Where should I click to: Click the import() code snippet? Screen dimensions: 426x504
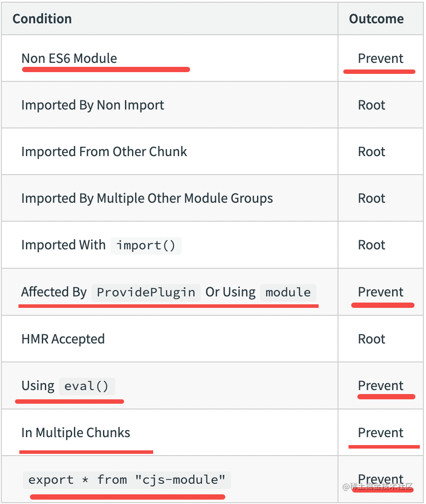point(146,245)
